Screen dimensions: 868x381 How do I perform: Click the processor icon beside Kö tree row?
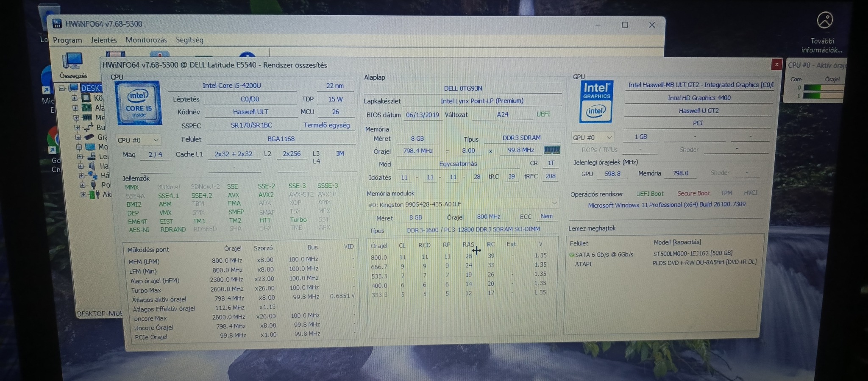[x=86, y=98]
